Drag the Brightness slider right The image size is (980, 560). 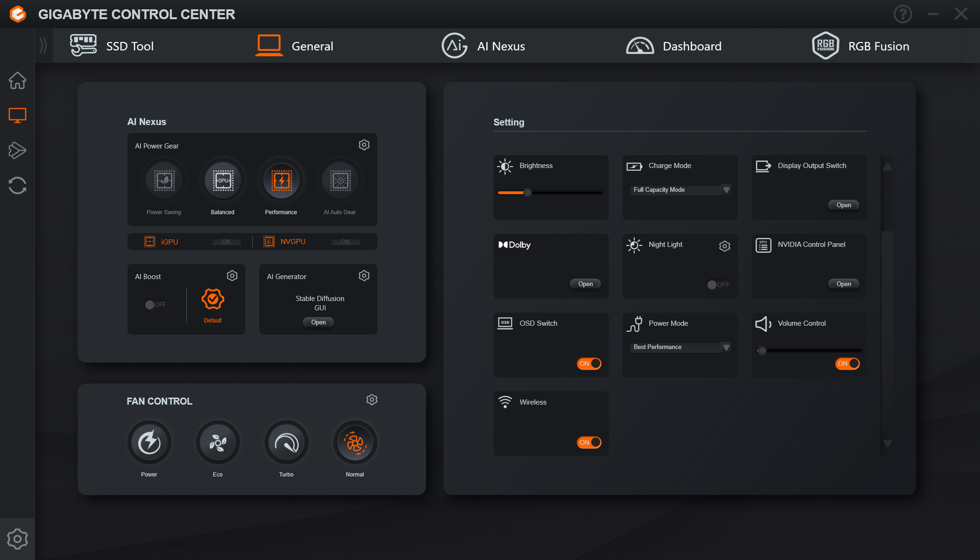(x=526, y=191)
